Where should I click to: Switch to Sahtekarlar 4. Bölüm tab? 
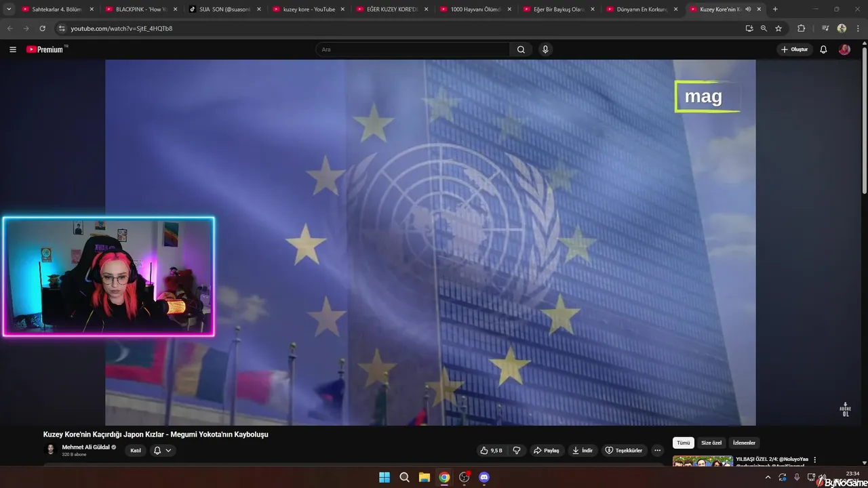[57, 9]
